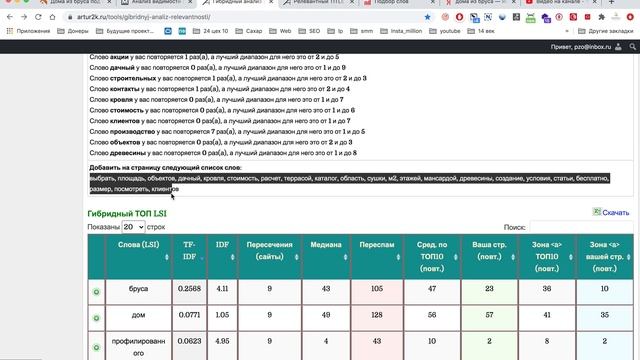Viewport: 640px width, 360px height.
Task: Sort by Зона <a> вашей стр. column
Action: pos(604,256)
